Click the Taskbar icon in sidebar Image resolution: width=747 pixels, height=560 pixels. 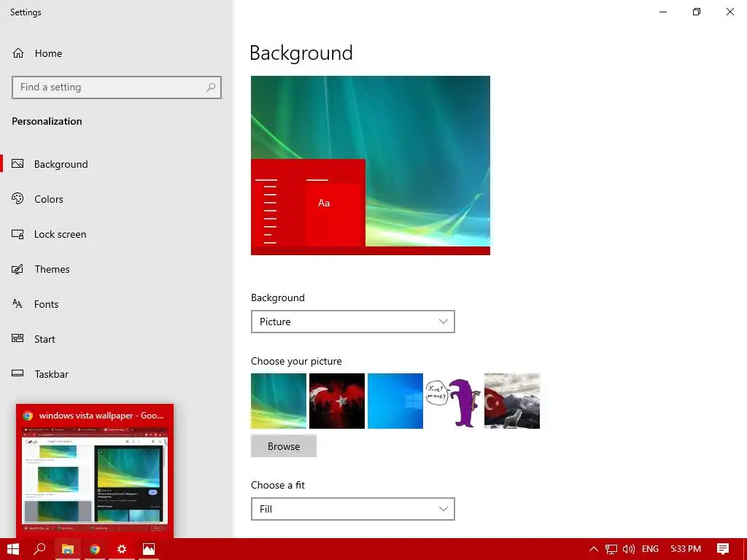click(18, 373)
